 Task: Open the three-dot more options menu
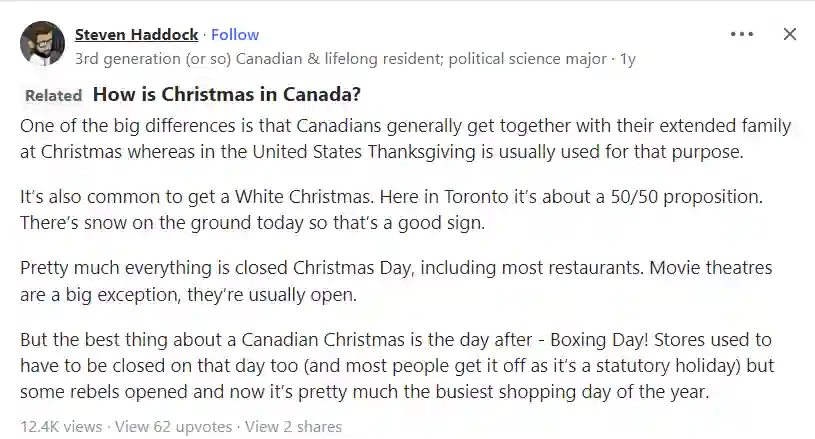click(x=742, y=34)
